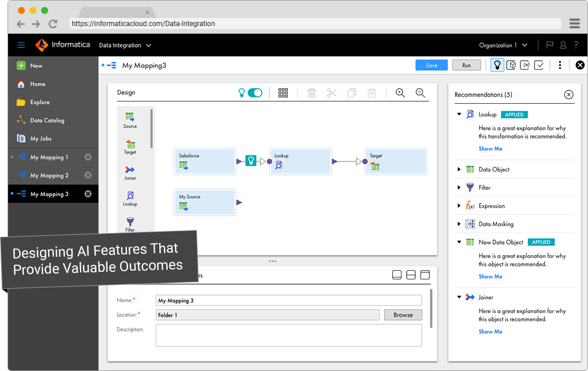Close the My Mapping 2 tab
Image resolution: width=588 pixels, height=371 pixels.
(88, 175)
